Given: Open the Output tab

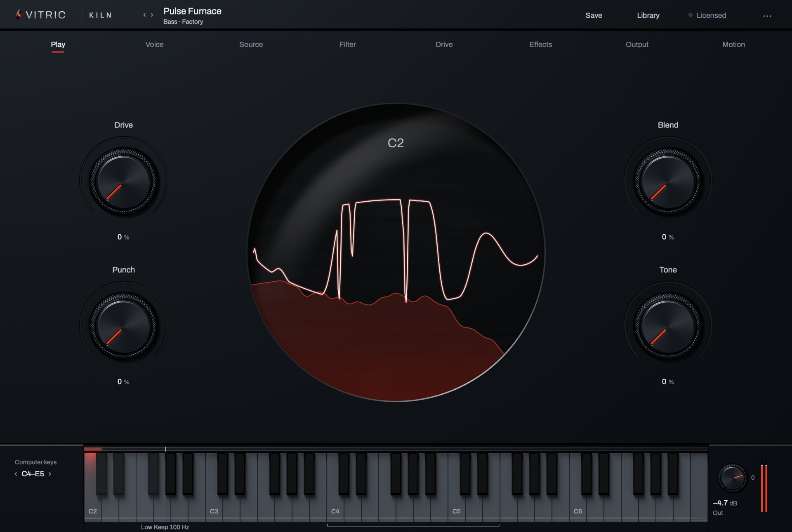Looking at the screenshot, I should pos(637,45).
